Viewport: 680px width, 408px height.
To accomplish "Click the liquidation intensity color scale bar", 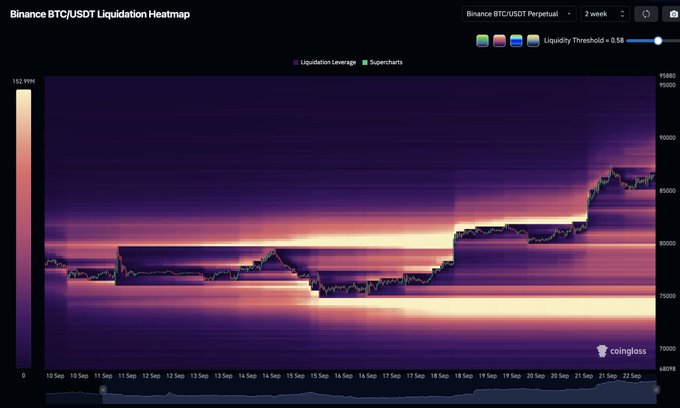I will click(23, 228).
